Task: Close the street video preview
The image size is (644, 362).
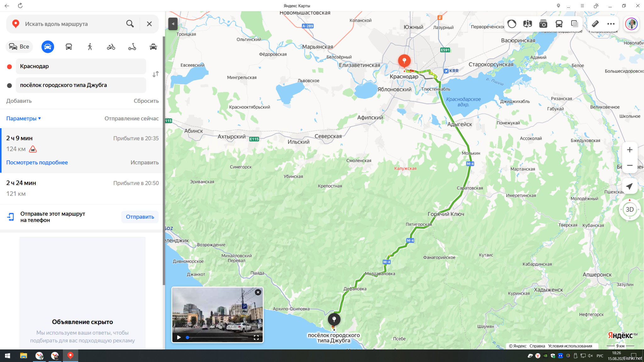Action: coord(258,292)
